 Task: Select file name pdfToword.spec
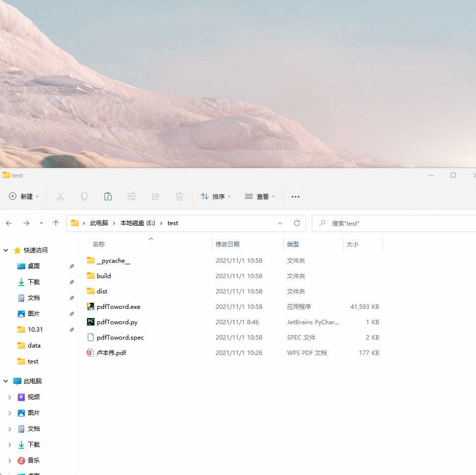120,338
